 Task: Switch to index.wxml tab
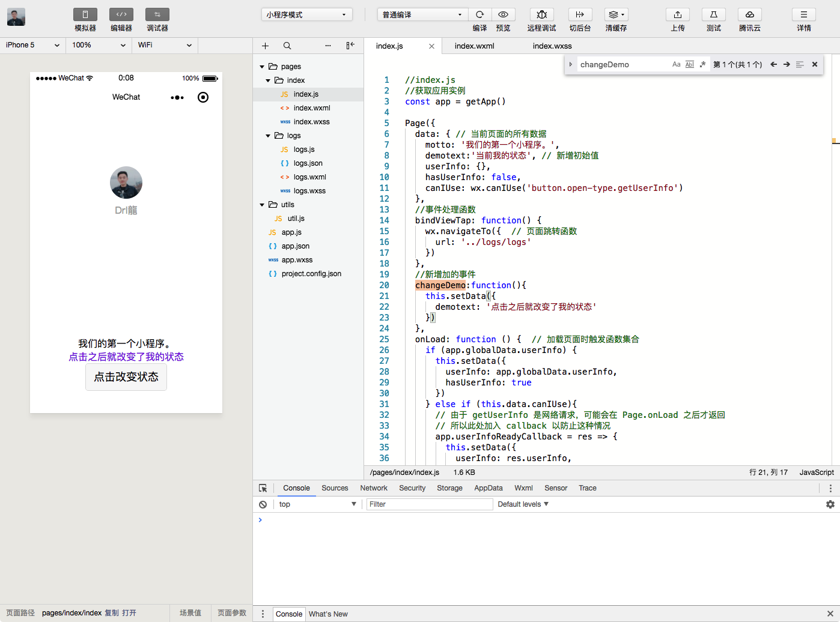point(474,46)
